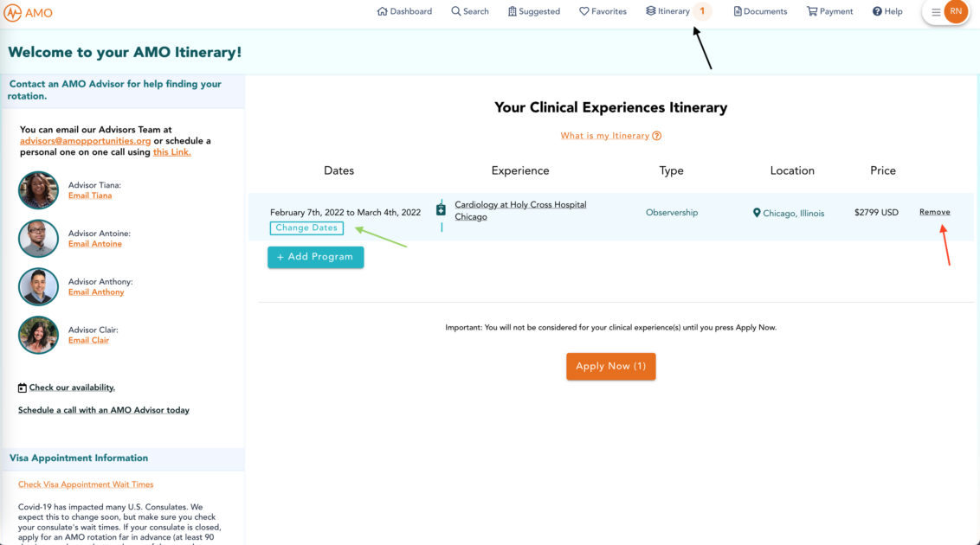Image resolution: width=980 pixels, height=545 pixels.
Task: Click the Visa Appointment Information heading
Action: [79, 458]
